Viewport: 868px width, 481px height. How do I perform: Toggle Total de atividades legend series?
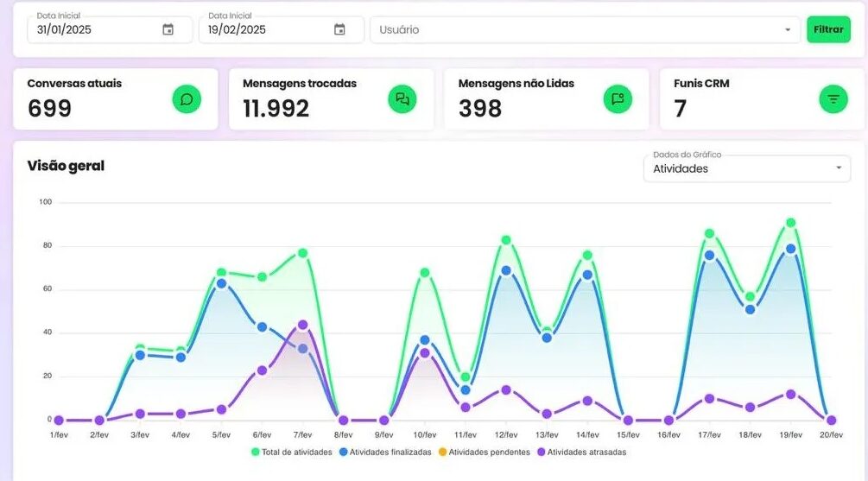tap(292, 452)
